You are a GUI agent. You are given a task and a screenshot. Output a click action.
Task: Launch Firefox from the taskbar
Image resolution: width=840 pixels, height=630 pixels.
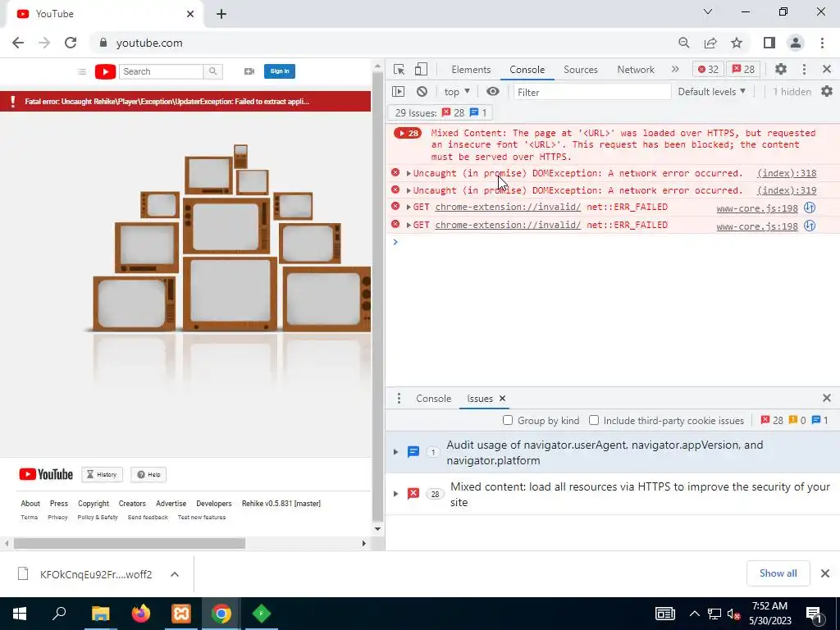pos(141,614)
